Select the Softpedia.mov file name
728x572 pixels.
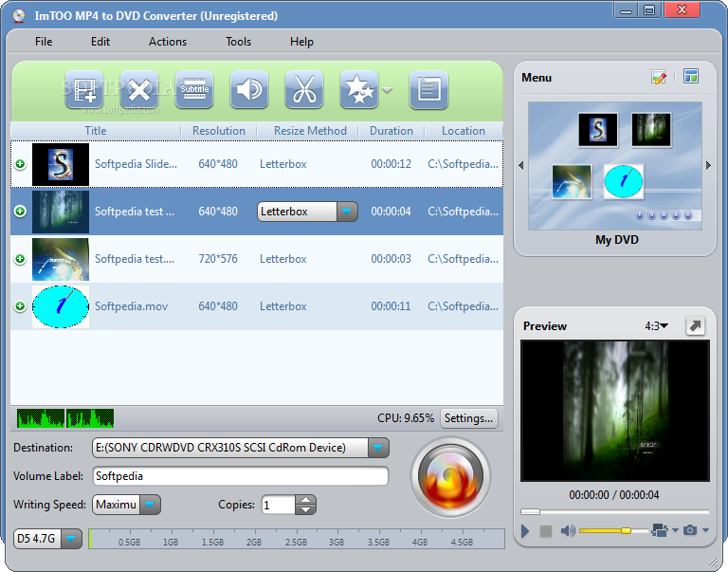(x=132, y=306)
